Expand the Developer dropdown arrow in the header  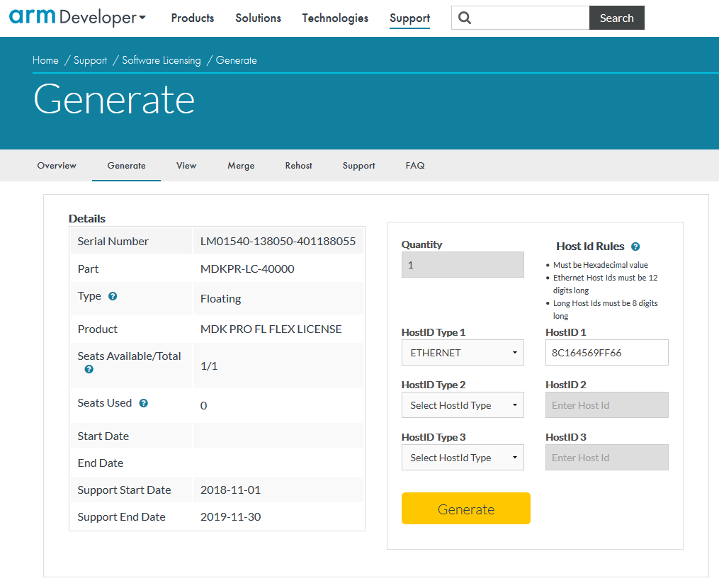(142, 18)
